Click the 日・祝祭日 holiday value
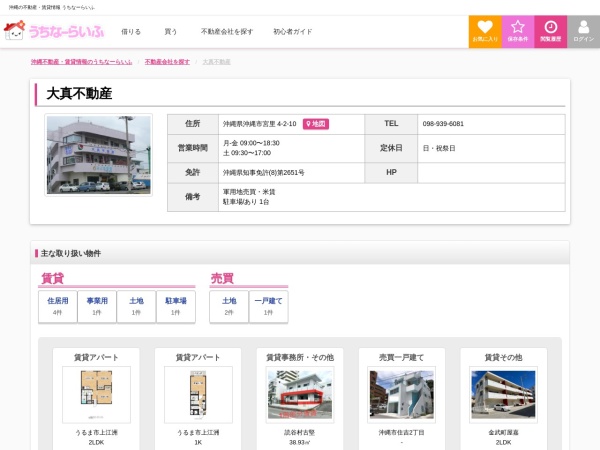Image resolution: width=600 pixels, height=450 pixels. [x=439, y=148]
